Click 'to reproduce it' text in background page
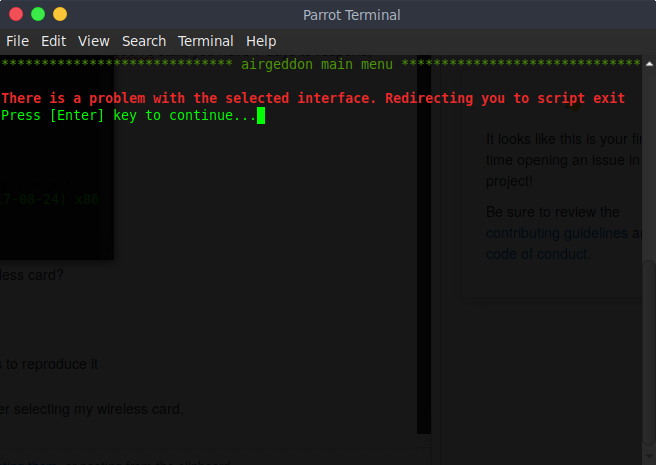Image resolution: width=656 pixels, height=465 pixels. click(52, 364)
